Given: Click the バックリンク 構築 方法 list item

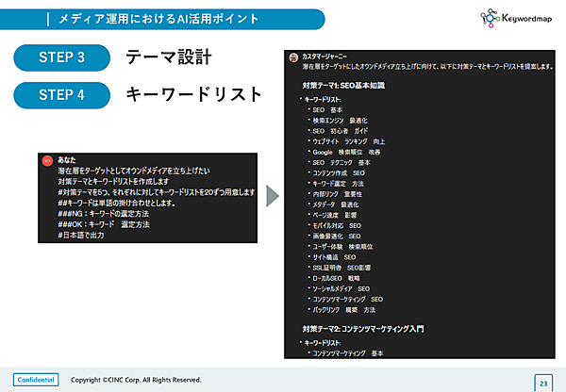Looking at the screenshot, I should click(x=345, y=309).
